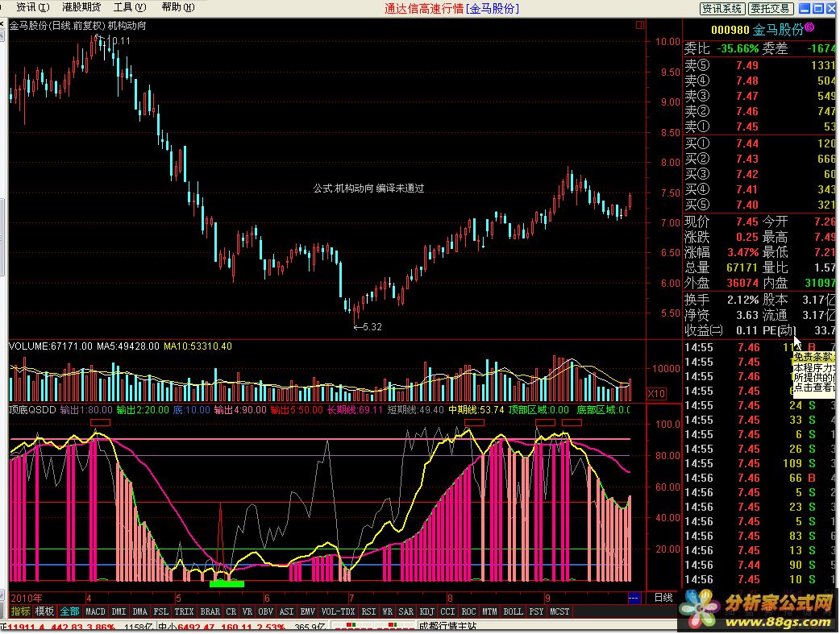Click the 委托交易 button
840x634 pixels.
click(770, 8)
